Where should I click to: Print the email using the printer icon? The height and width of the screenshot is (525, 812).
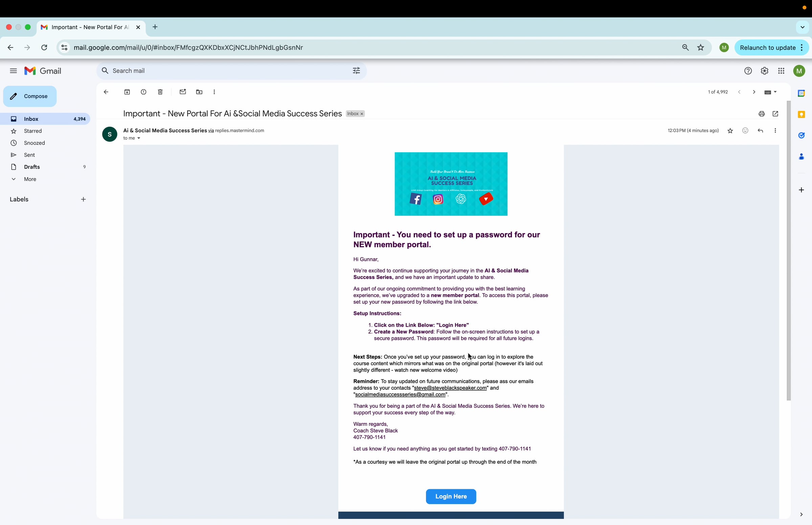(x=761, y=114)
